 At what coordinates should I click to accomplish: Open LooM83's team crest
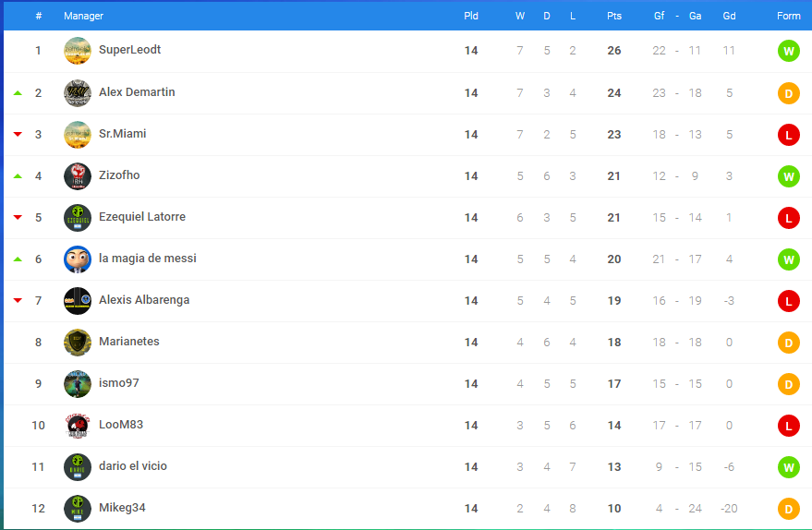point(78,426)
